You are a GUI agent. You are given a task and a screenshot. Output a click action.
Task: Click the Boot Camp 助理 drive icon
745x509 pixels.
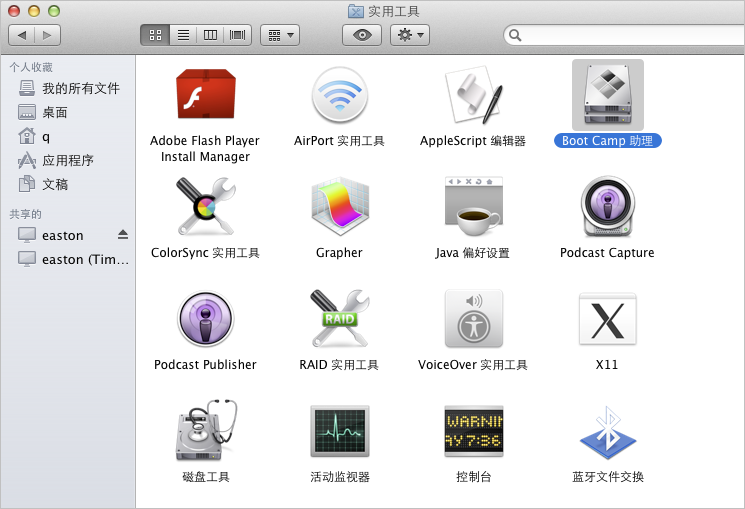[x=608, y=95]
